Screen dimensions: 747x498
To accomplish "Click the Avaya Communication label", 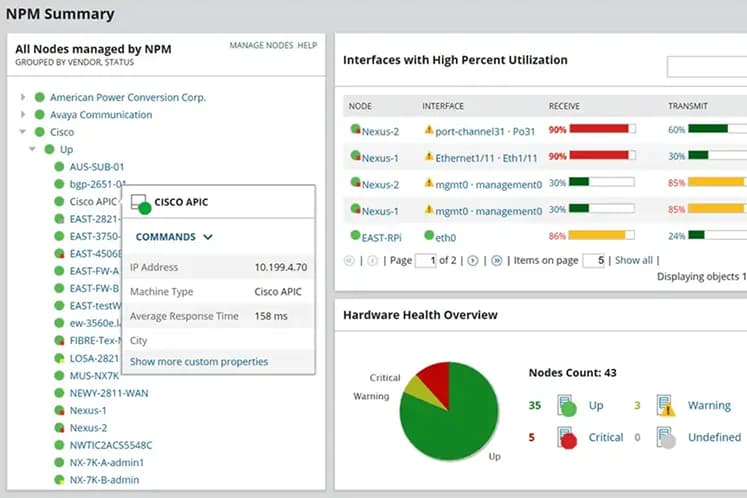I will coord(101,115).
